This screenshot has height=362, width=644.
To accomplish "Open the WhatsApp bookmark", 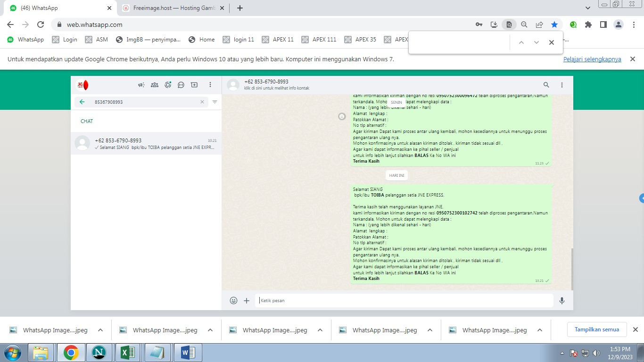I will point(25,40).
